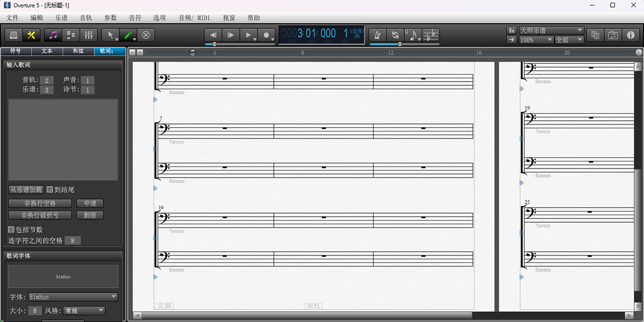
Task: Click the 连字符之间的空格 value field
Action: point(72,240)
